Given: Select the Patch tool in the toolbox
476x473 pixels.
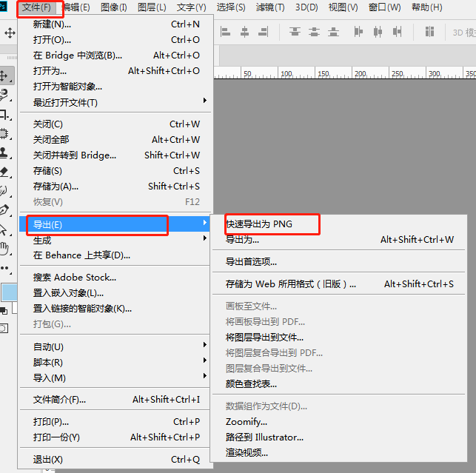Looking at the screenshot, I should click(x=5, y=133).
